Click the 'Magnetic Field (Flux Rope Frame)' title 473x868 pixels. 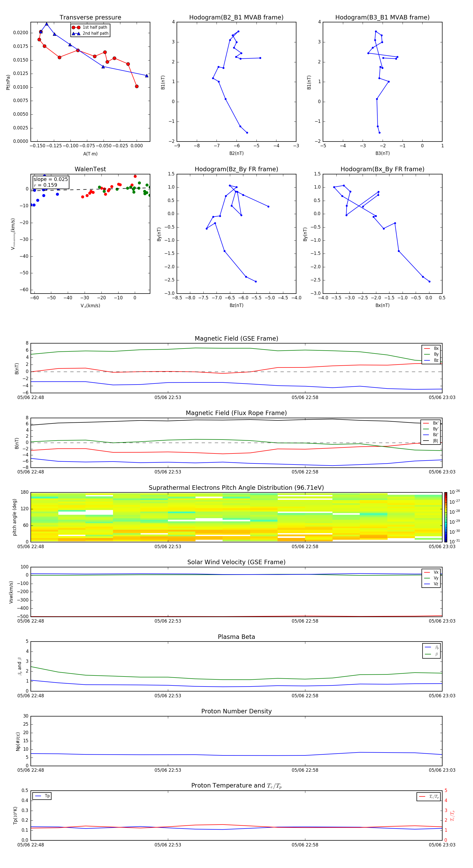pyautogui.click(x=236, y=413)
